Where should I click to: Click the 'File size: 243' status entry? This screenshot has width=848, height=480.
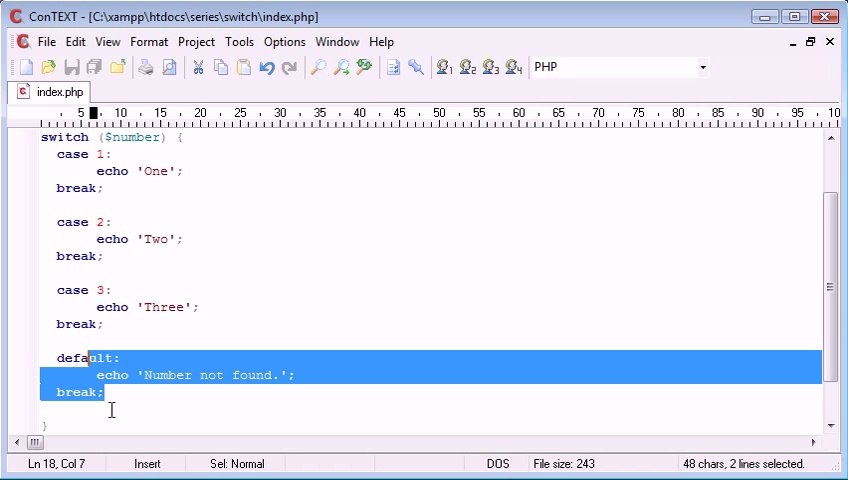coord(564,464)
